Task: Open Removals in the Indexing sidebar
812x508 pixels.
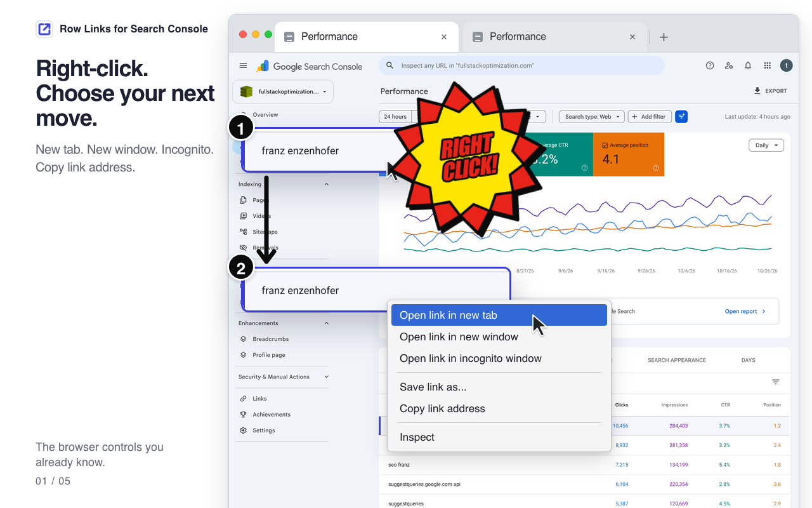Action: (x=265, y=248)
